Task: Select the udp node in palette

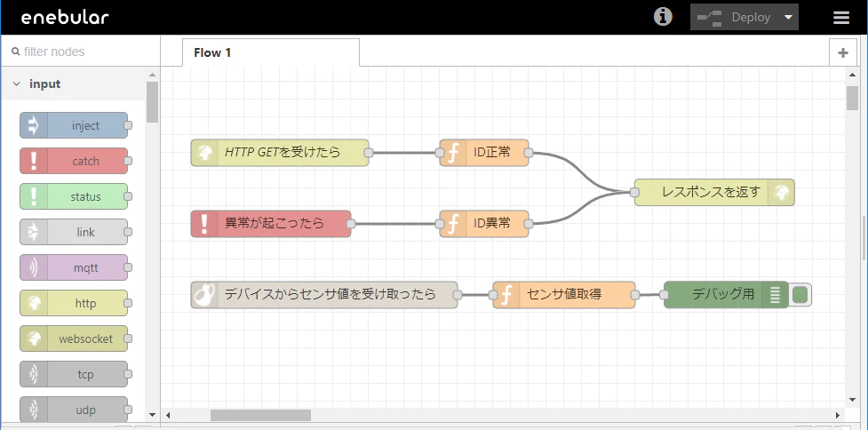Action: (74, 410)
